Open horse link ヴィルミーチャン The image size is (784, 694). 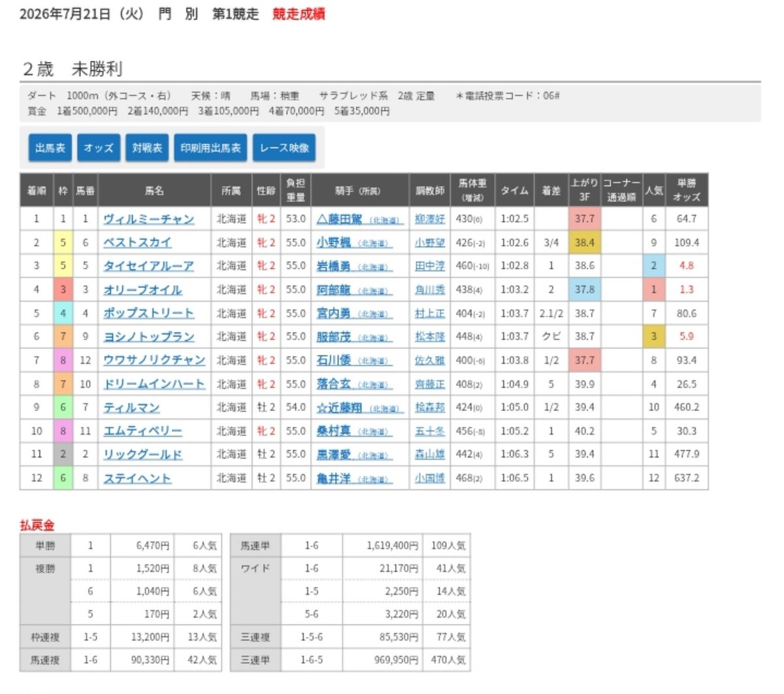click(x=149, y=219)
